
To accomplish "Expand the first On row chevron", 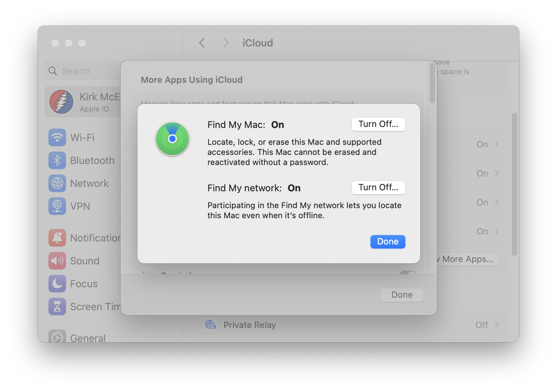I will point(497,144).
